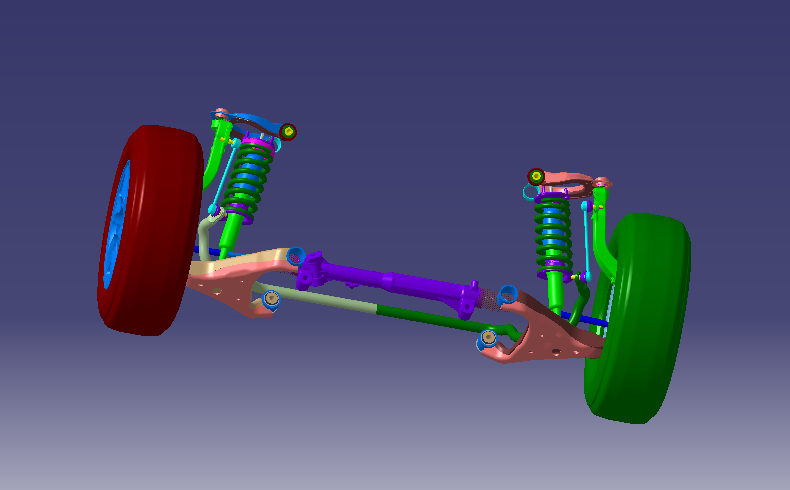Screen dimensions: 790x490
Task: Pick the blue ring bushing right of rack
Action: pos(507,295)
